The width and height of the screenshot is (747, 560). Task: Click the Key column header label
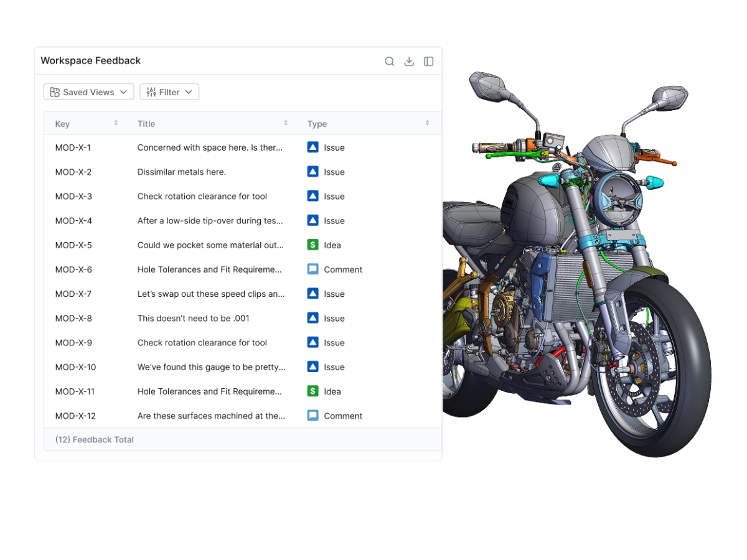tap(62, 124)
